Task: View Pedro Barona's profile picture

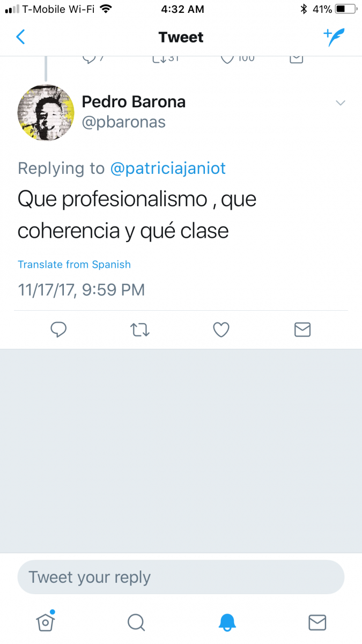Action: click(46, 112)
